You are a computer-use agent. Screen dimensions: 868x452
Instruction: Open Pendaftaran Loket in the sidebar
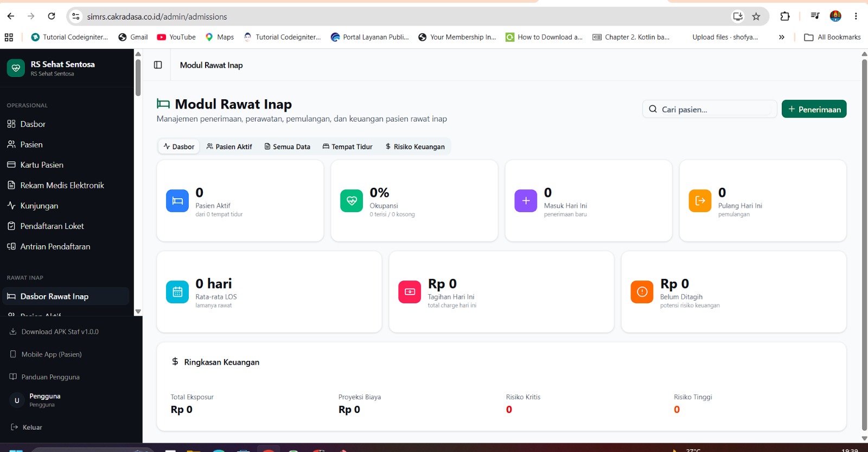pos(65,226)
